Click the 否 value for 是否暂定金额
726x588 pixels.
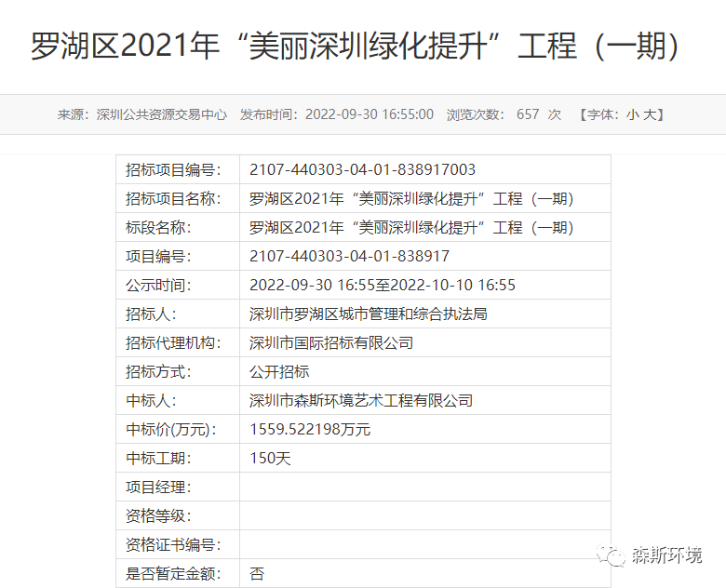[257, 573]
